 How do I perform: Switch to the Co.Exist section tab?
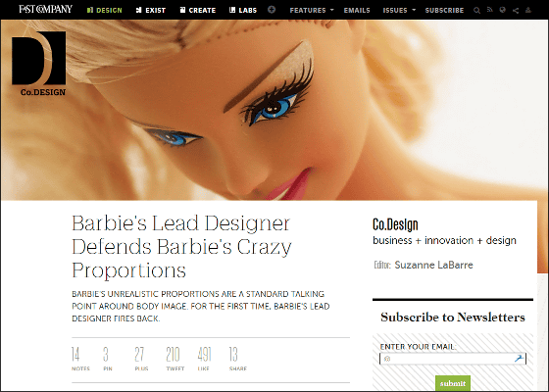pyautogui.click(x=151, y=10)
